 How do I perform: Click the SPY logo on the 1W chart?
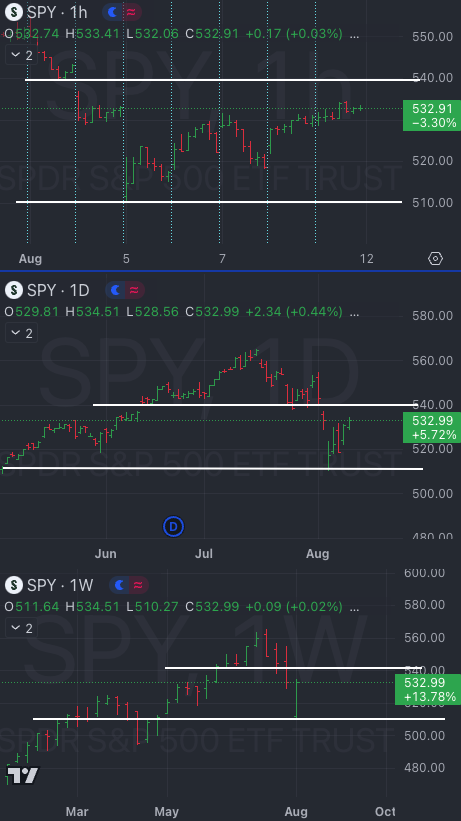14,584
